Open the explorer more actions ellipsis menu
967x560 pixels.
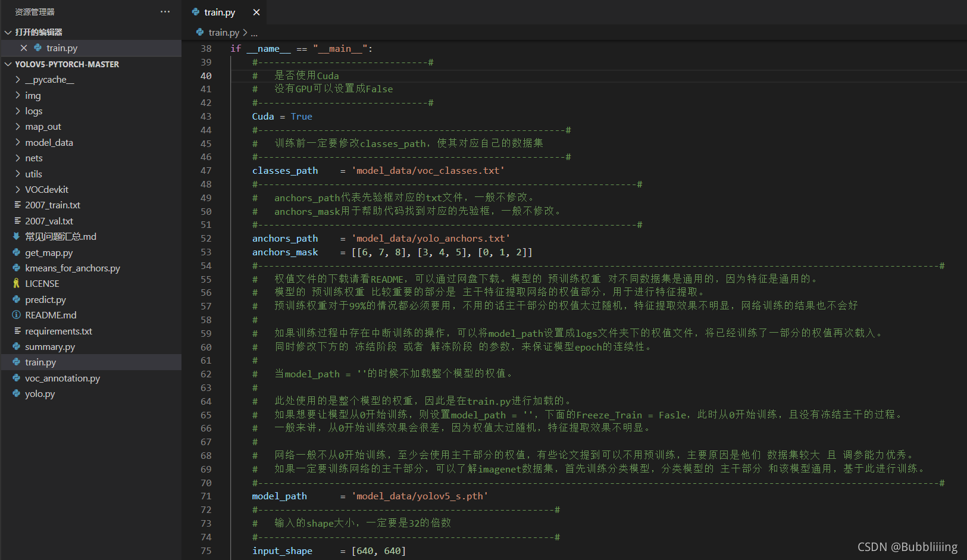[165, 12]
